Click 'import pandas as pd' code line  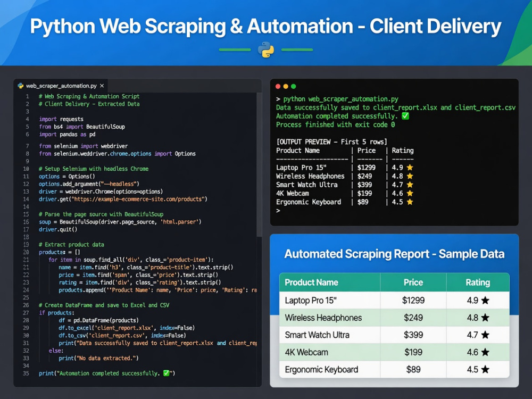coord(67,135)
